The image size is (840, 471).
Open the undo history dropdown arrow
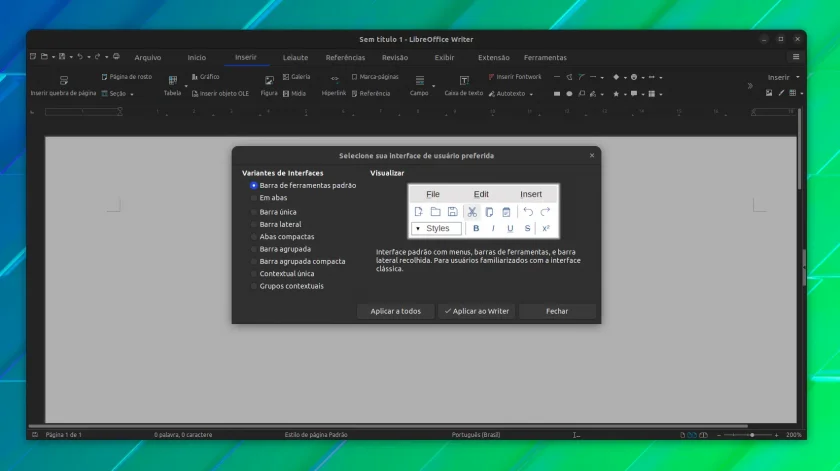point(89,57)
